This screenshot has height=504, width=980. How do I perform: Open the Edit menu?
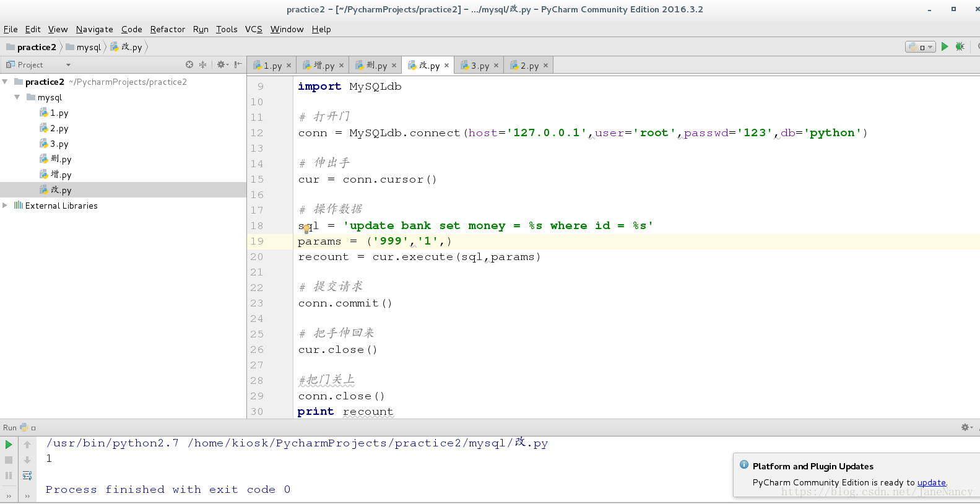tap(33, 29)
